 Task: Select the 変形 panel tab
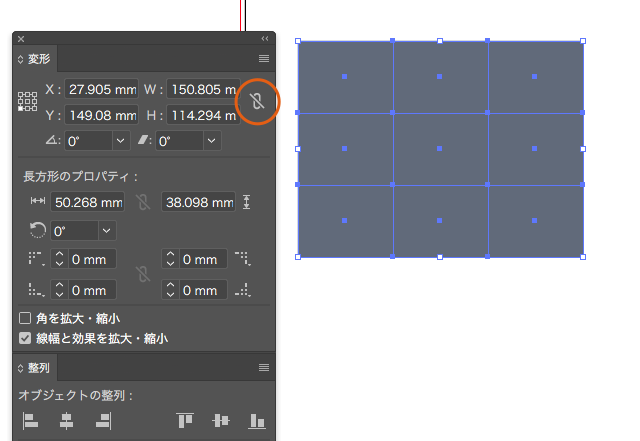pos(35,59)
